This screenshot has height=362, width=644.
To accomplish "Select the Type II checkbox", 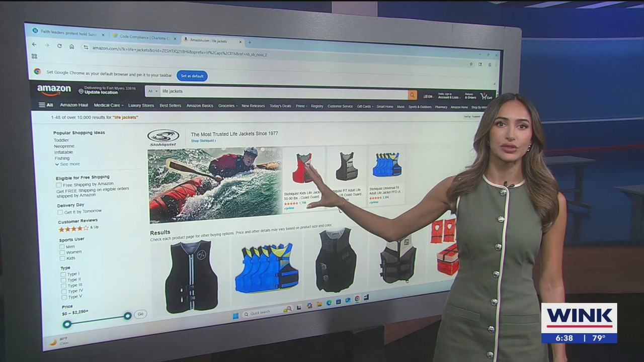I will 64,280.
